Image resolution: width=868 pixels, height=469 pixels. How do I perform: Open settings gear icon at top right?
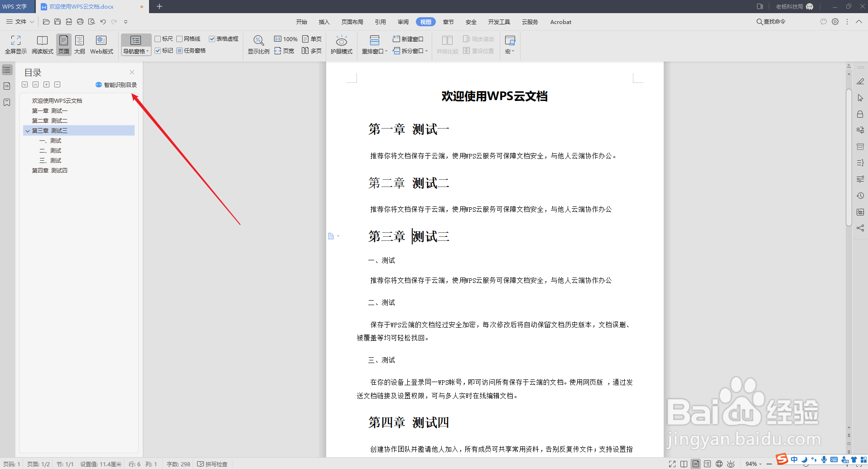tap(835, 22)
